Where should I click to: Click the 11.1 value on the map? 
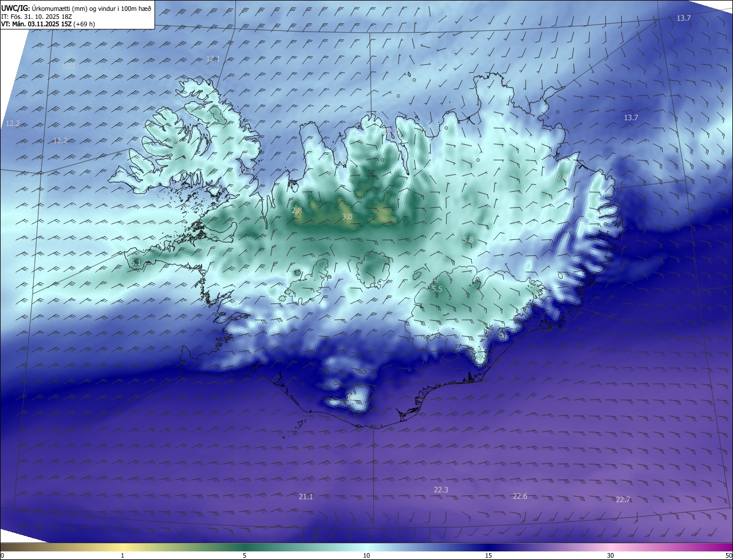(x=69, y=66)
